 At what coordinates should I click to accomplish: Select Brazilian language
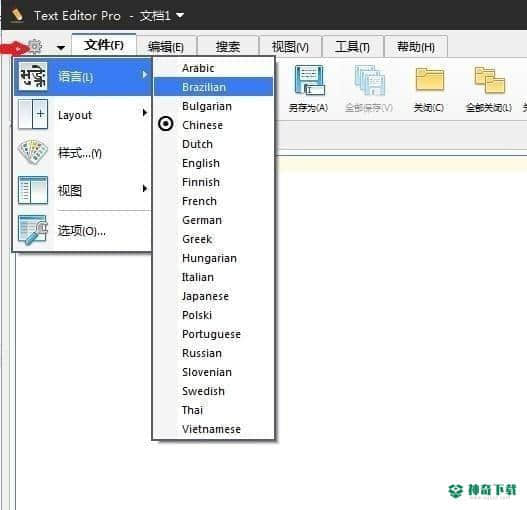213,87
